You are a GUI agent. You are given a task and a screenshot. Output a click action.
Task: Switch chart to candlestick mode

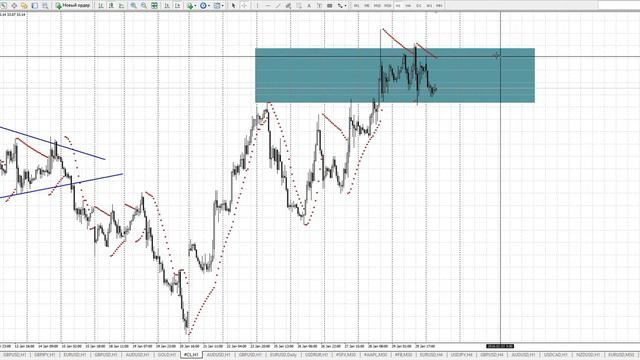(x=111, y=6)
